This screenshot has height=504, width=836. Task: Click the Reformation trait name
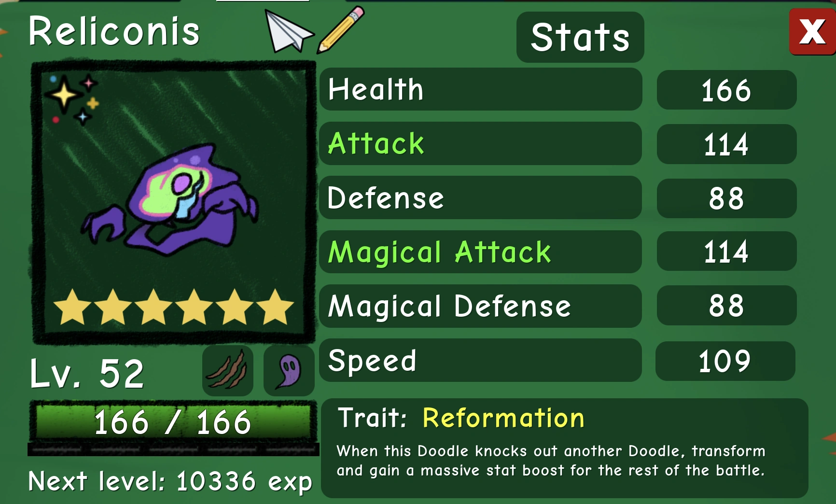coord(503,418)
